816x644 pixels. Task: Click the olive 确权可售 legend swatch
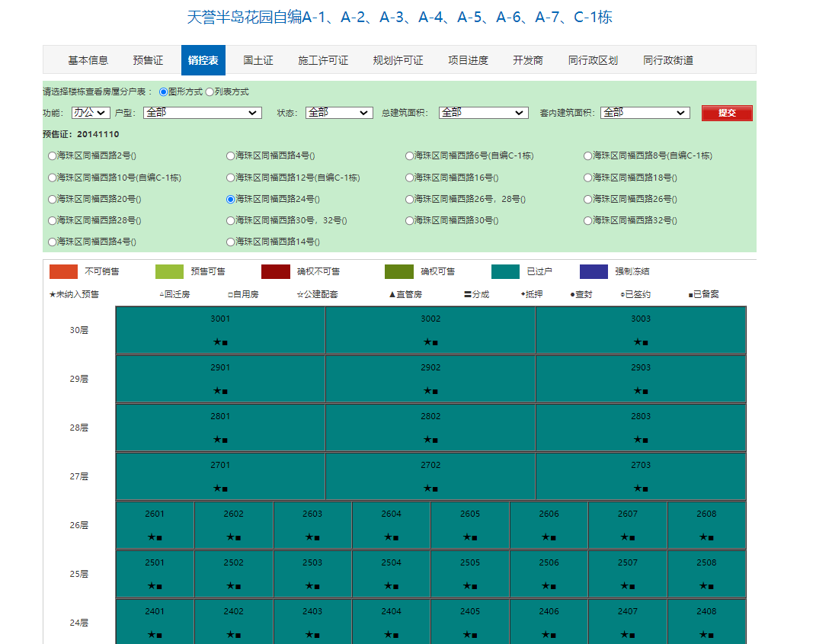399,271
